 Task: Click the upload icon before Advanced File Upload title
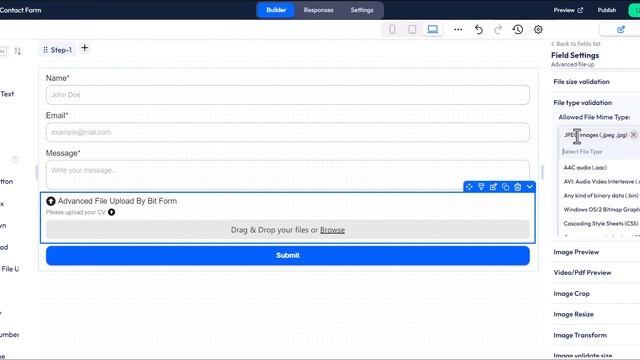51,201
